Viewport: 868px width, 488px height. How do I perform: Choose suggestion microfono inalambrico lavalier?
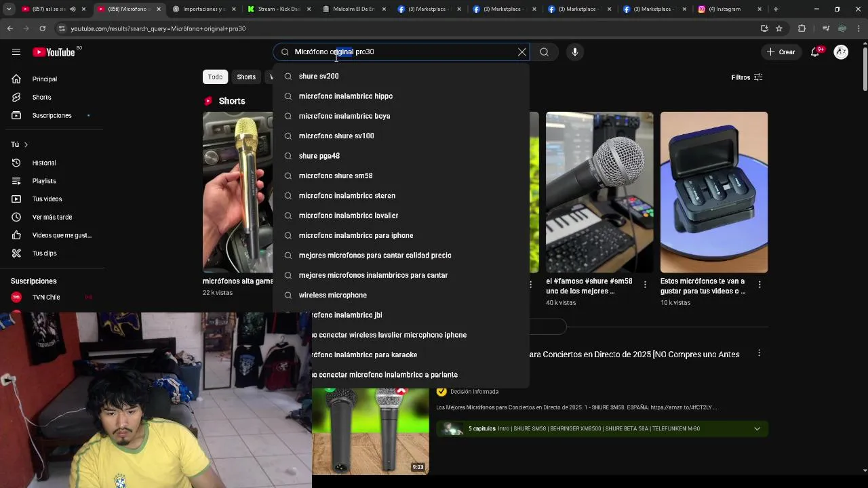[x=401, y=216]
